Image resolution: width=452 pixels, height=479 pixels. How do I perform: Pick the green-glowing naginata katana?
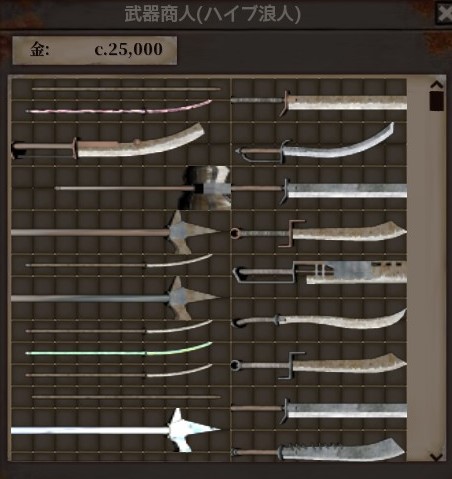click(119, 349)
